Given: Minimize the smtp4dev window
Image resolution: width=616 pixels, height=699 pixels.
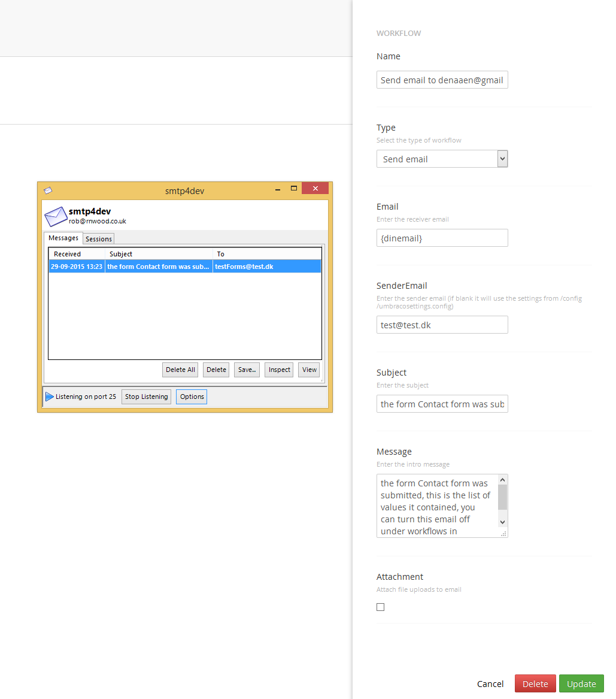Looking at the screenshot, I should pos(278,189).
